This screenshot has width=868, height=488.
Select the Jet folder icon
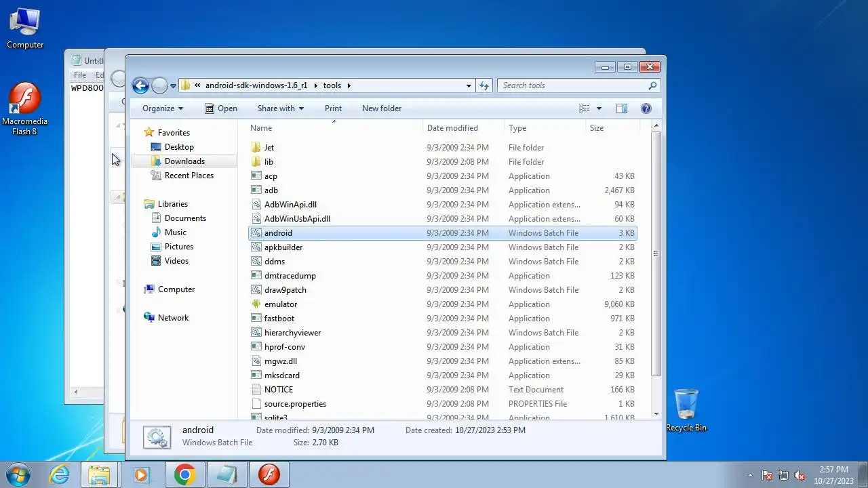pyautogui.click(x=256, y=148)
